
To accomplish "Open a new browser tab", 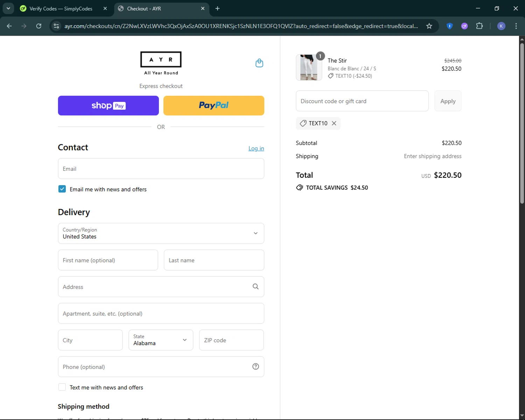I will [217, 8].
